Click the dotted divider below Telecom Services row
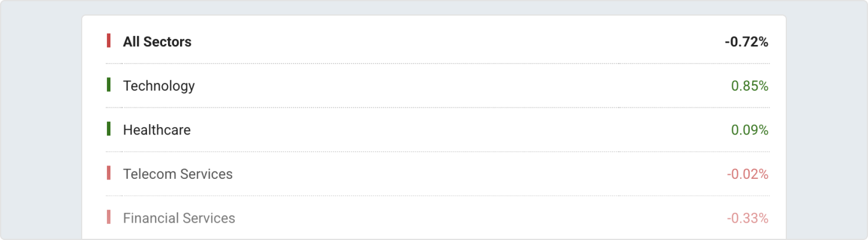Image resolution: width=868 pixels, height=240 pixels. [437, 196]
